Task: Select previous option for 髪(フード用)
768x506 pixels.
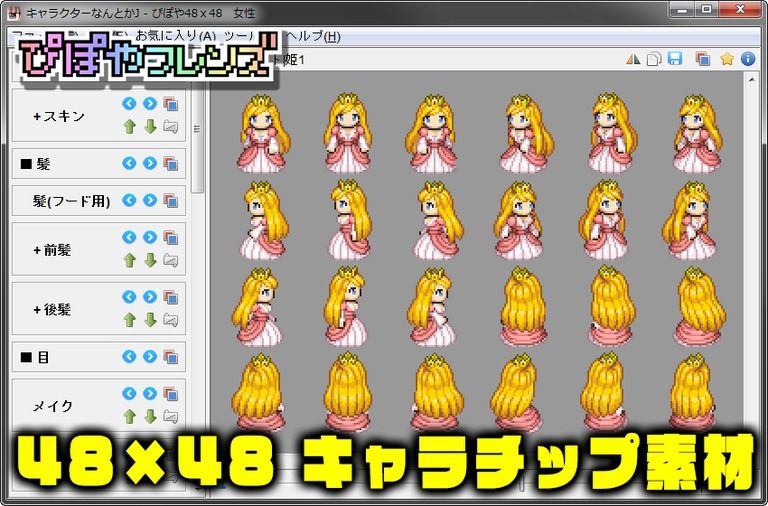Action: [129, 200]
